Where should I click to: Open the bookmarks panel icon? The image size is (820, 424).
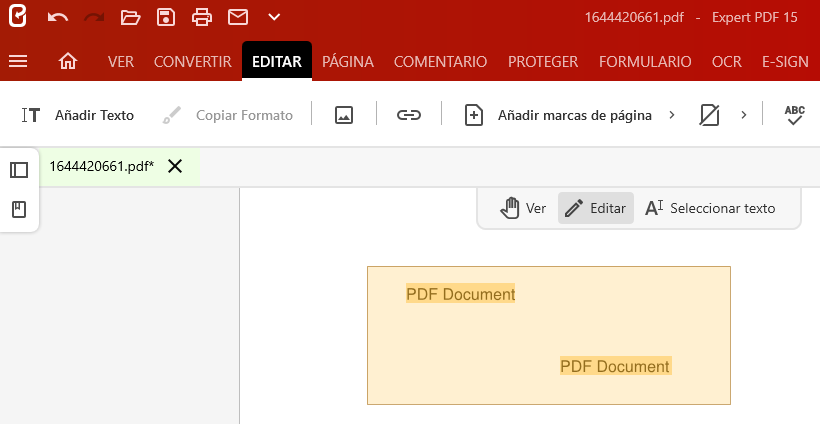[x=19, y=210]
